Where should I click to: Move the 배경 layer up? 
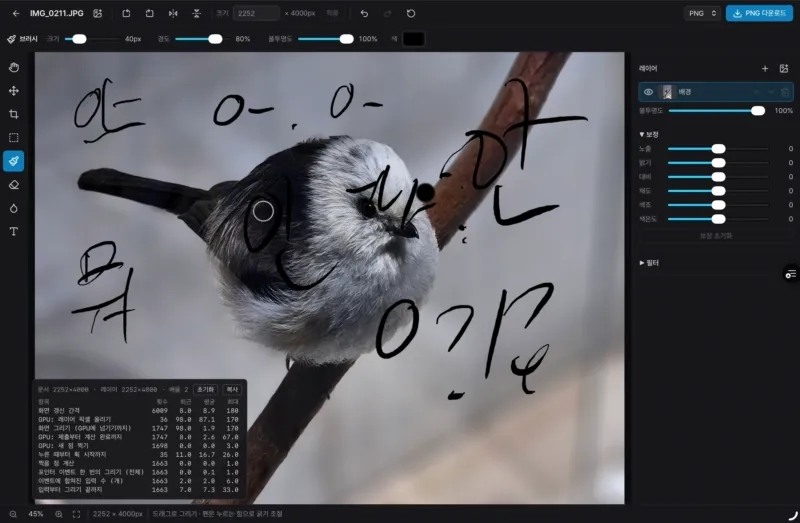(757, 92)
